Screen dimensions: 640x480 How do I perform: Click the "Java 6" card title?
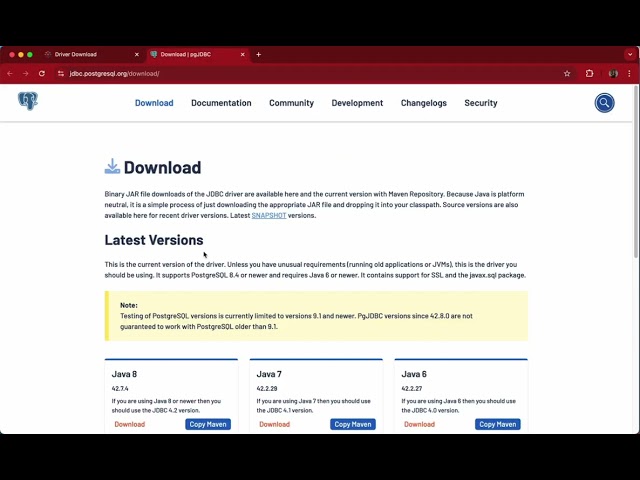click(414, 374)
